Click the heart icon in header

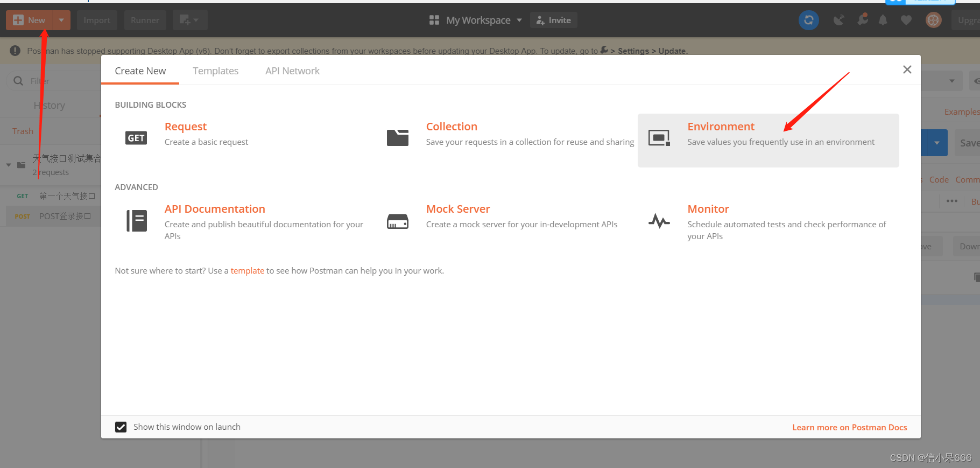coord(906,20)
